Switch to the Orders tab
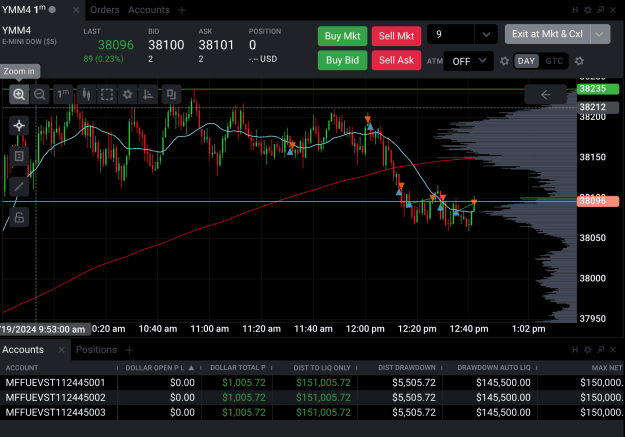Viewport: 625px width, 437px height. [x=105, y=10]
